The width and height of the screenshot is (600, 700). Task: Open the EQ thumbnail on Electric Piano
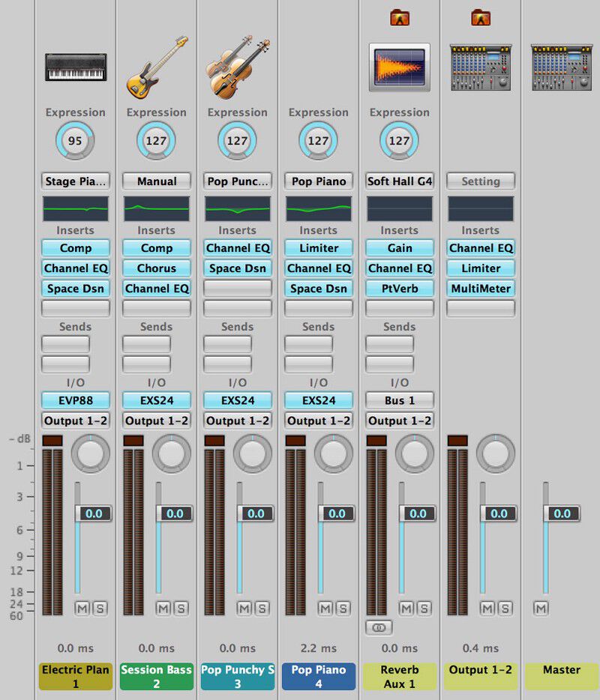(76, 208)
